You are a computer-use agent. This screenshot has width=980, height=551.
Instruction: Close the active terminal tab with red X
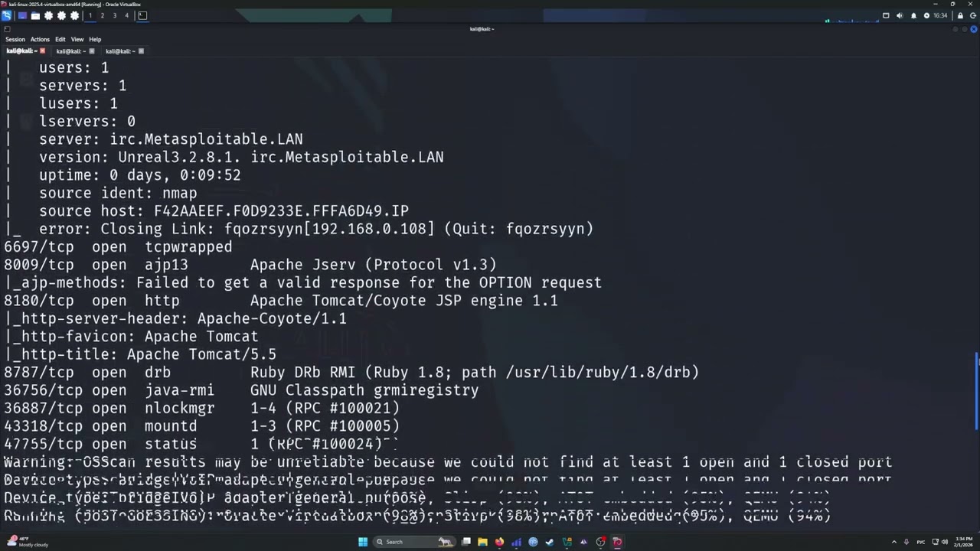[42, 51]
